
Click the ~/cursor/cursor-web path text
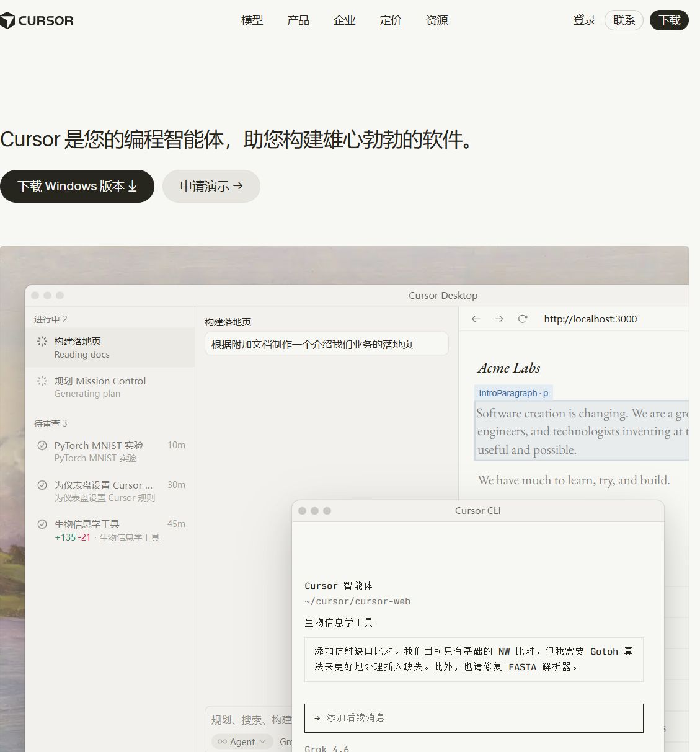pyautogui.click(x=357, y=601)
